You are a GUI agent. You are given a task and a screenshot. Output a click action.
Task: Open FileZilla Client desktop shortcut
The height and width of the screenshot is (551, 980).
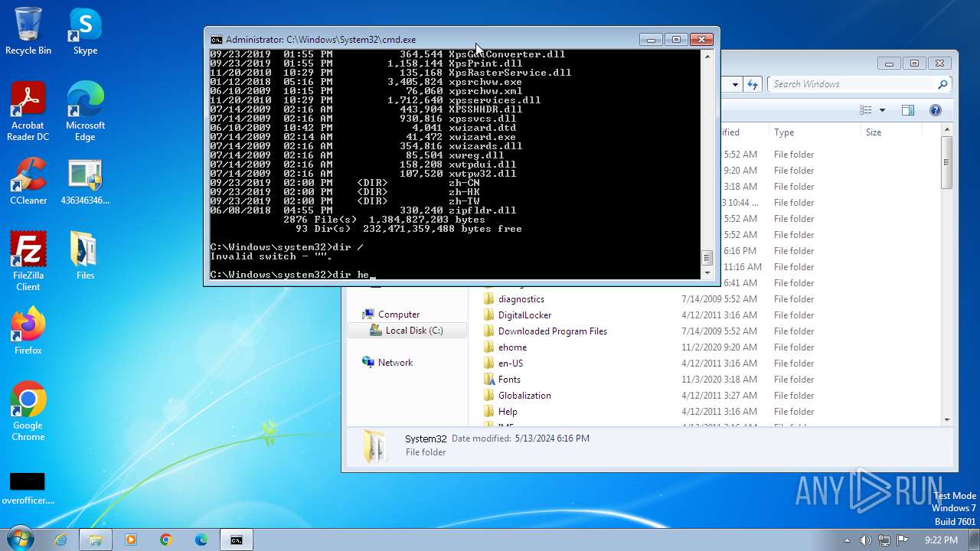(x=28, y=261)
